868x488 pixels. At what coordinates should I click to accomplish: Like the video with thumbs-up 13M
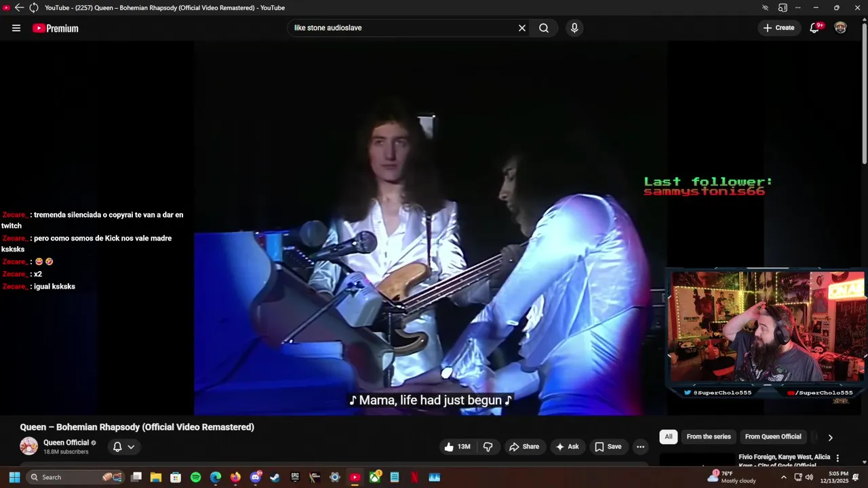pyautogui.click(x=458, y=447)
